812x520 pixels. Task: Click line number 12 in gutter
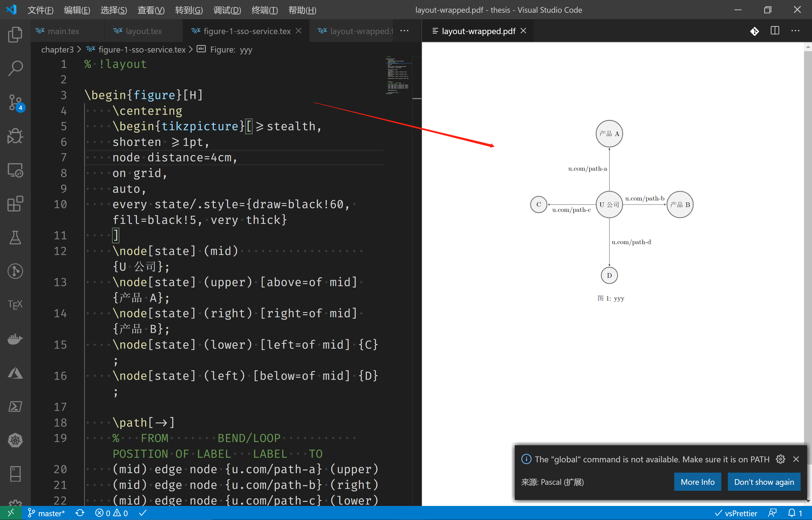point(60,251)
